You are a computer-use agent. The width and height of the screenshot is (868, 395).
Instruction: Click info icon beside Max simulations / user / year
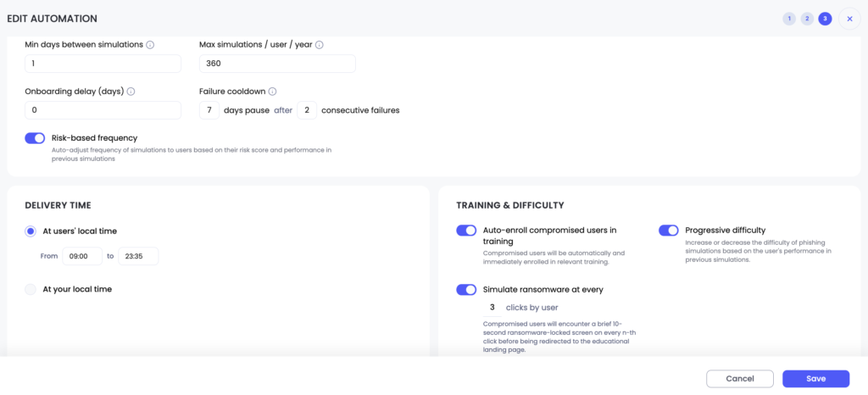click(x=320, y=45)
